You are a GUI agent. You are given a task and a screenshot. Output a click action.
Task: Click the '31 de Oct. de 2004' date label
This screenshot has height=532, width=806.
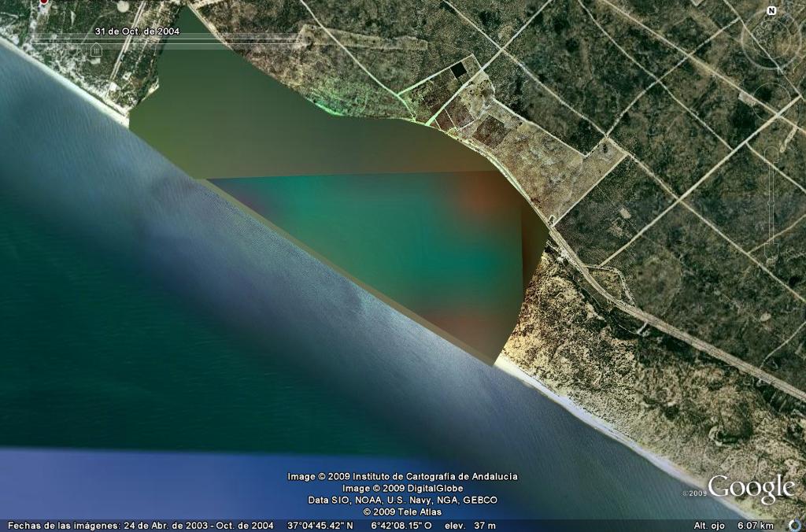[x=137, y=31]
